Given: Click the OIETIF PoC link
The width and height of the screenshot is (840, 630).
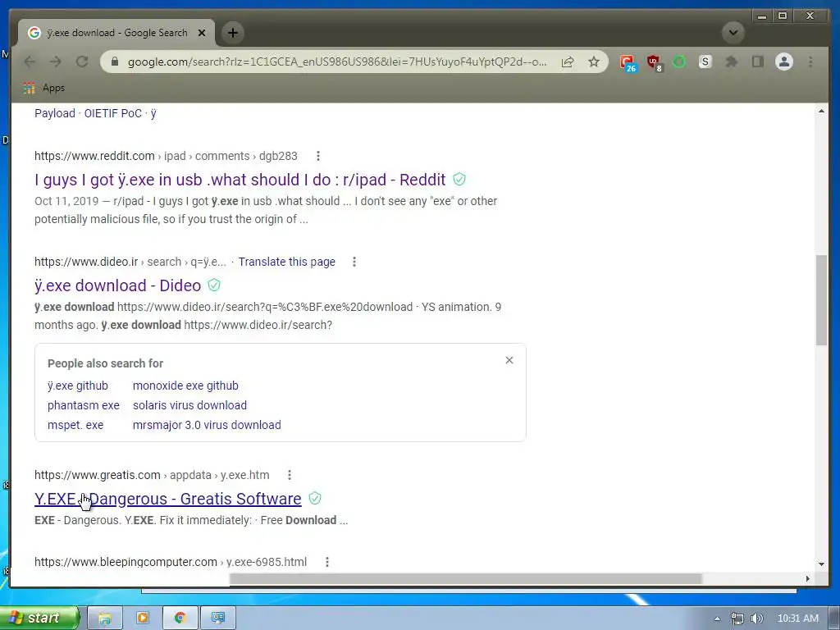Looking at the screenshot, I should pos(113,113).
